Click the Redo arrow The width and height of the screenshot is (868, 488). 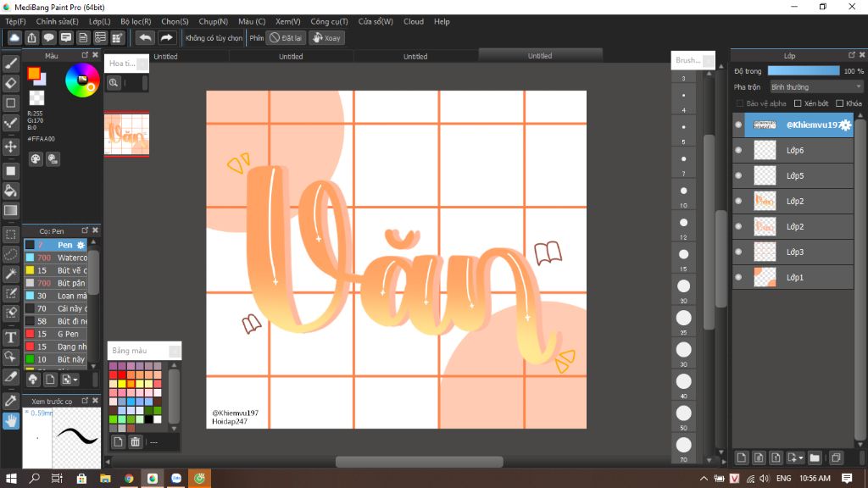(166, 37)
